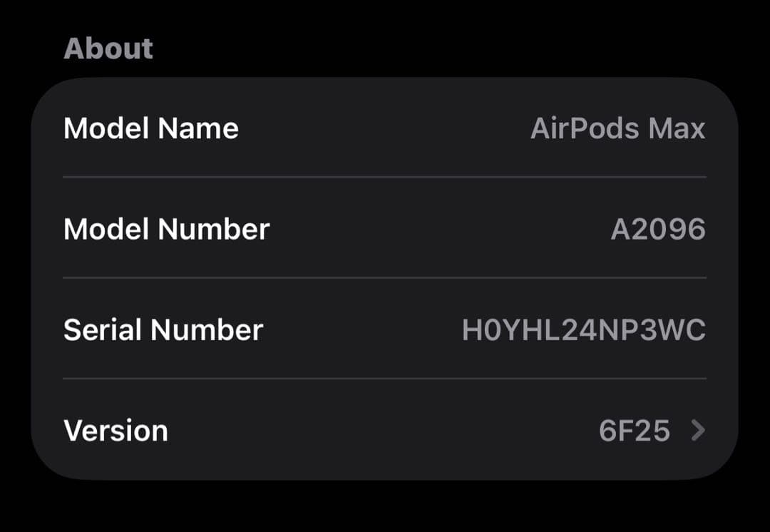The width and height of the screenshot is (770, 532).
Task: Tap the Serial Number label
Action: click(163, 329)
